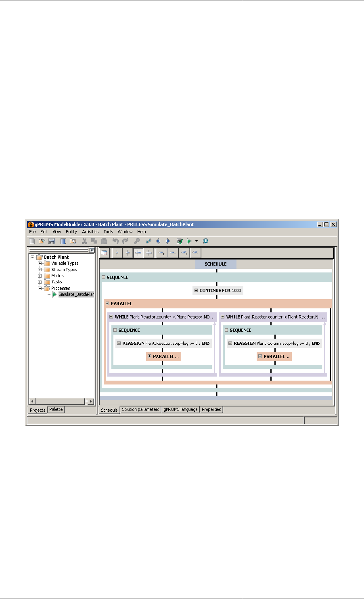Click the Cut scissors icon
Screen dimensions: 364x599
[84, 241]
